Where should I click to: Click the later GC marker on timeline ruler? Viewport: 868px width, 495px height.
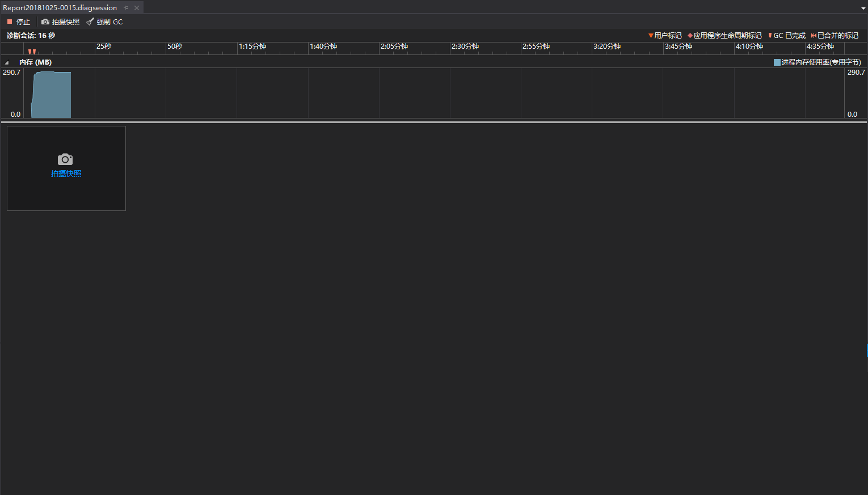point(35,52)
